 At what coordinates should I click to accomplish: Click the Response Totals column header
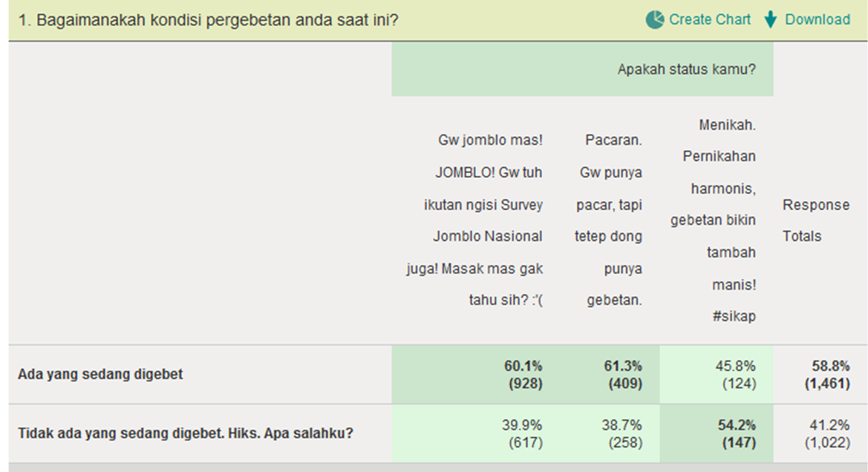(x=815, y=220)
